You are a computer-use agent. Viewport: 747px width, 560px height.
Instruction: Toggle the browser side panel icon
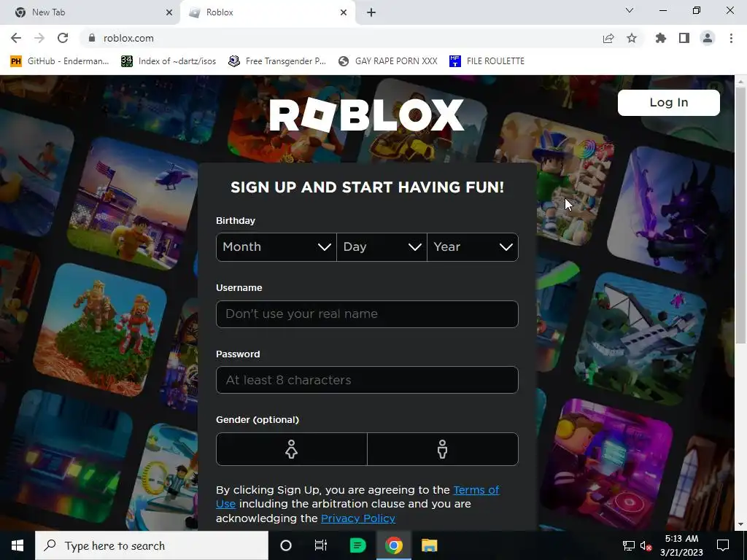click(684, 38)
